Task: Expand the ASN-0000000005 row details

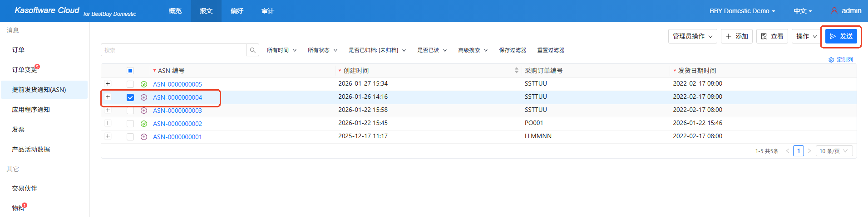Action: [x=108, y=84]
